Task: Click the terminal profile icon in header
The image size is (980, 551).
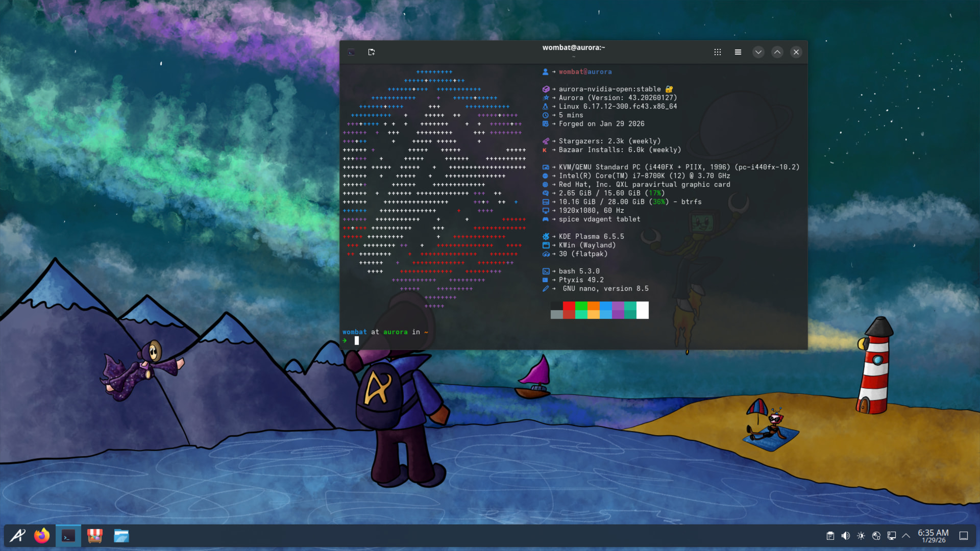Action: [351, 52]
